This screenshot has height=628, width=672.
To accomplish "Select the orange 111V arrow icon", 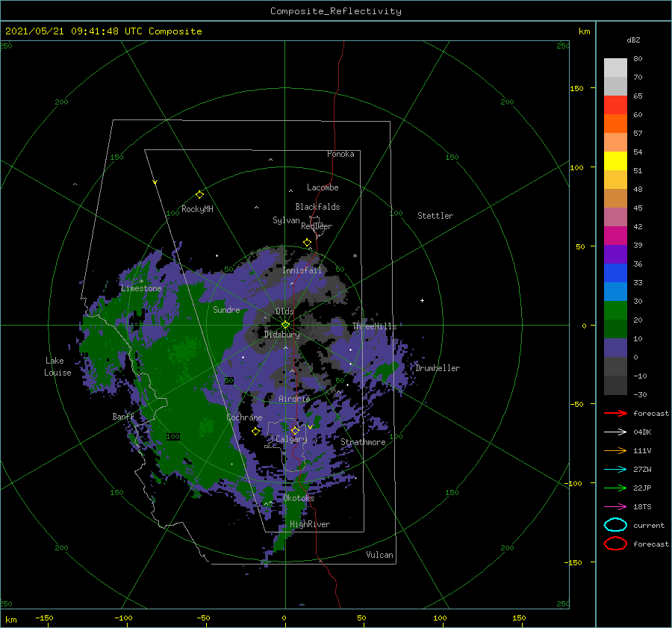I will click(x=615, y=450).
